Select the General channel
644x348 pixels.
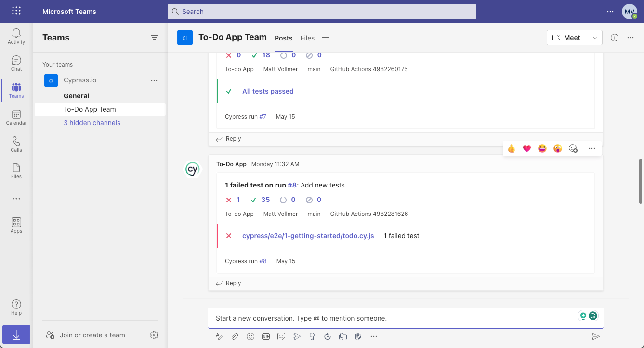coord(77,96)
